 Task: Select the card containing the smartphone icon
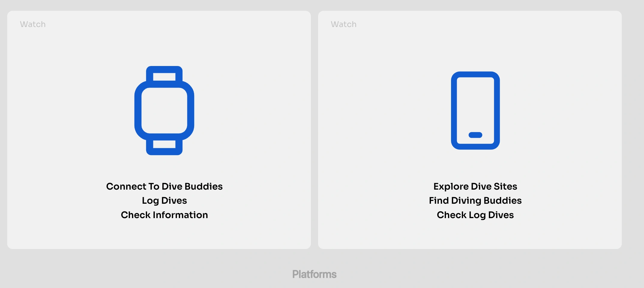pos(470,130)
